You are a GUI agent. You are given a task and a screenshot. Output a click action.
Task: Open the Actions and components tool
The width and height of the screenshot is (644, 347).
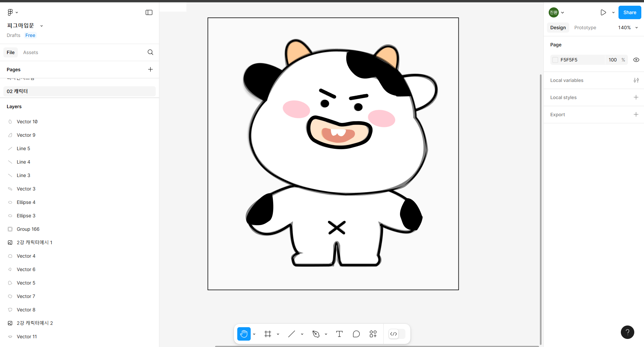[373, 334]
